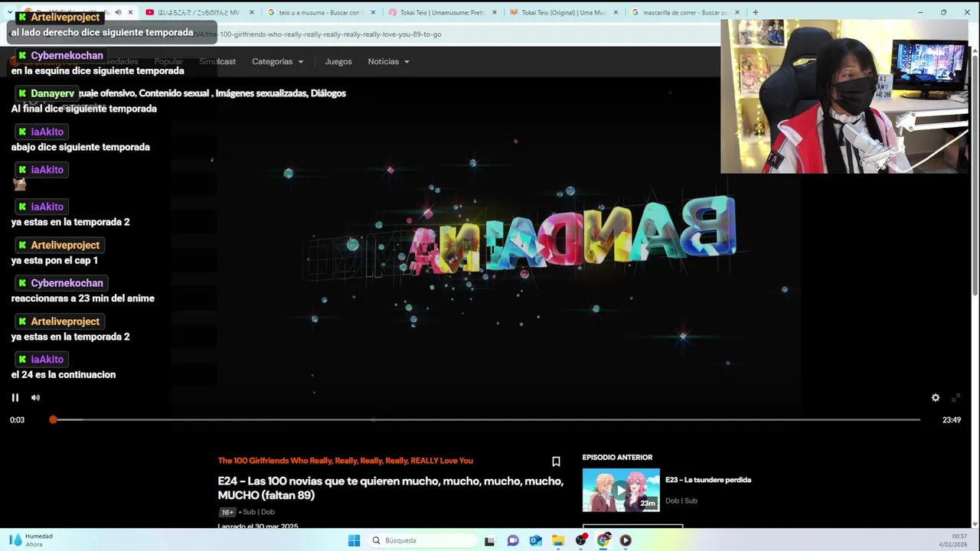
Task: Click chat message 'el 24 es la continuacion'
Action: (64, 374)
